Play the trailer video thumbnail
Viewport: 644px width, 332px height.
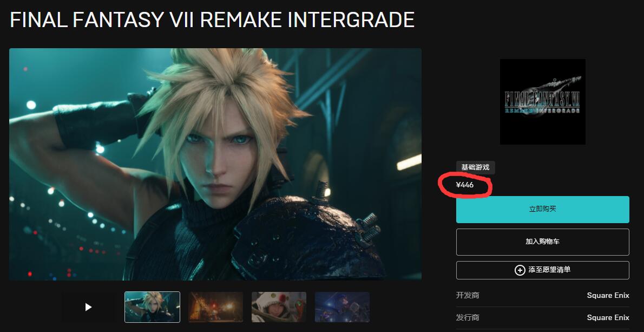[88, 307]
